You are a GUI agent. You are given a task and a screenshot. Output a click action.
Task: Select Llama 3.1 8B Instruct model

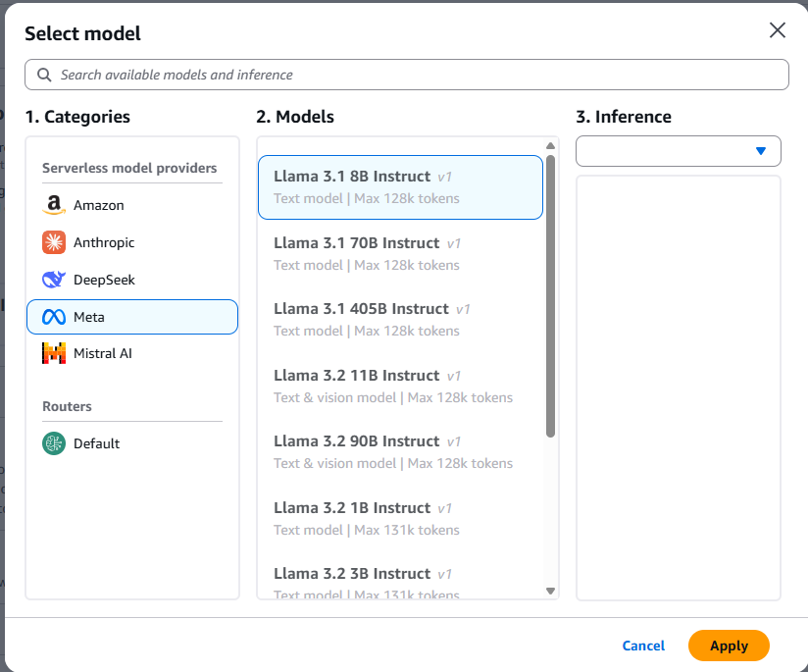tap(400, 186)
